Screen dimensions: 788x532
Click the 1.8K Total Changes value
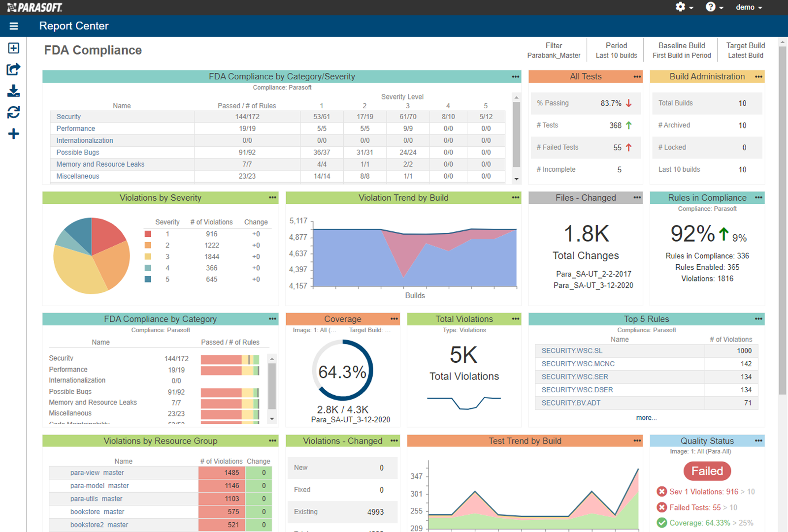click(586, 234)
